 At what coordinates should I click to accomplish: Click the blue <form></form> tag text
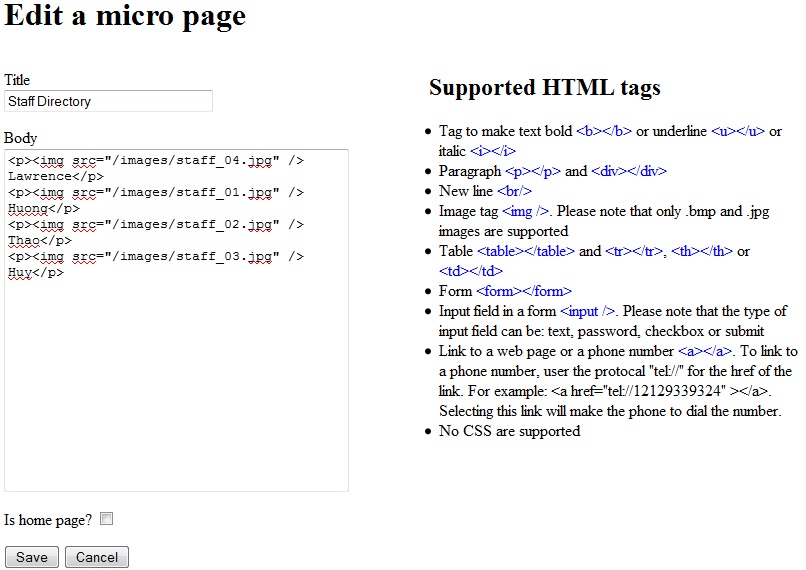point(524,291)
